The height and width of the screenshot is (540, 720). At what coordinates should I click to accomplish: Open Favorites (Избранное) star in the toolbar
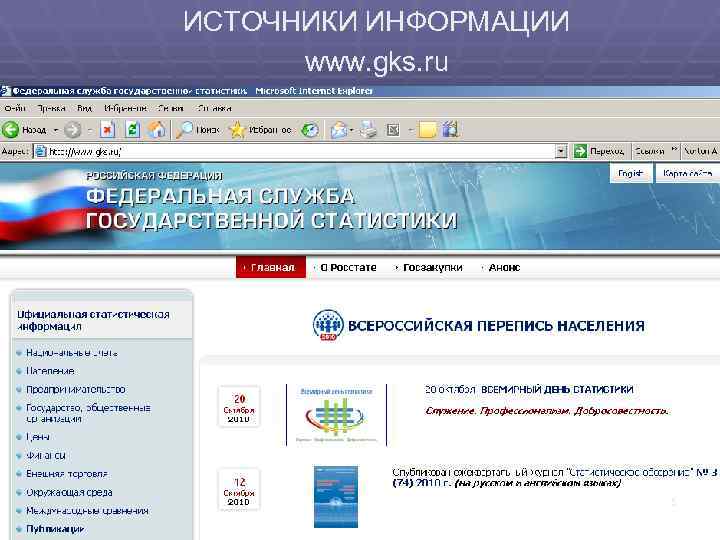point(260,130)
